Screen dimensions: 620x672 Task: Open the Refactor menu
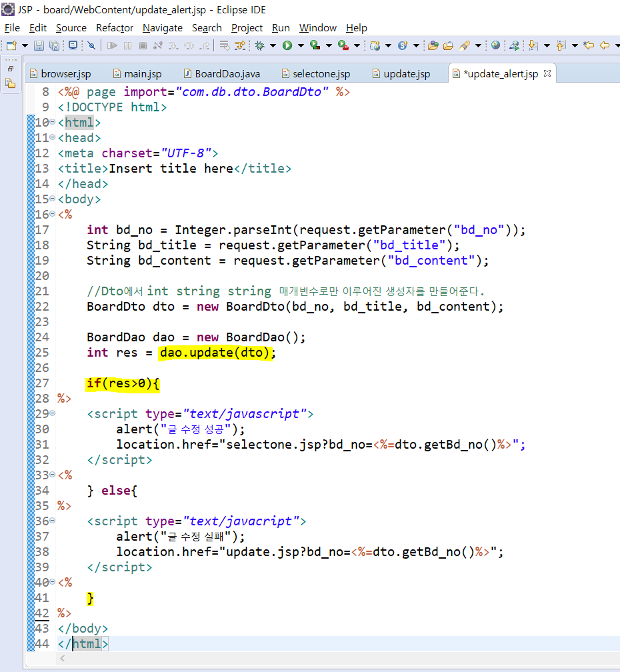(115, 28)
